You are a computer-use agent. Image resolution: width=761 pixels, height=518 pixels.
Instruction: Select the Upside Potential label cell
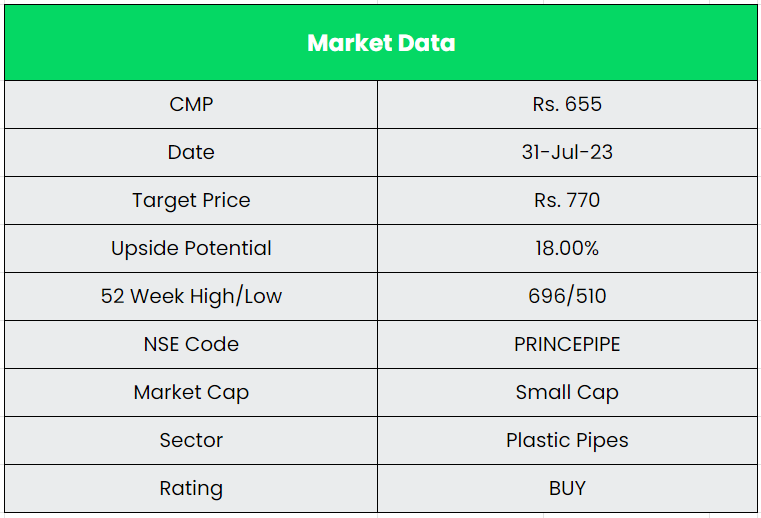[191, 248]
